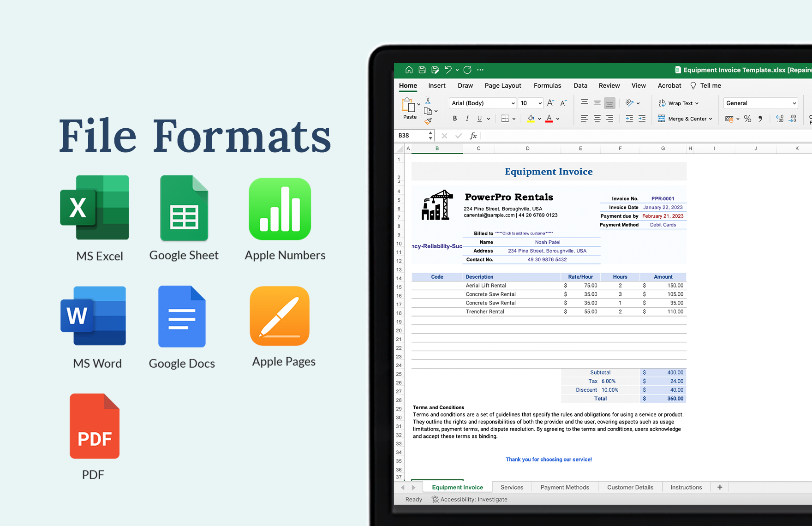This screenshot has width=812, height=526.
Task: Click the Merge & Center button
Action: (682, 119)
